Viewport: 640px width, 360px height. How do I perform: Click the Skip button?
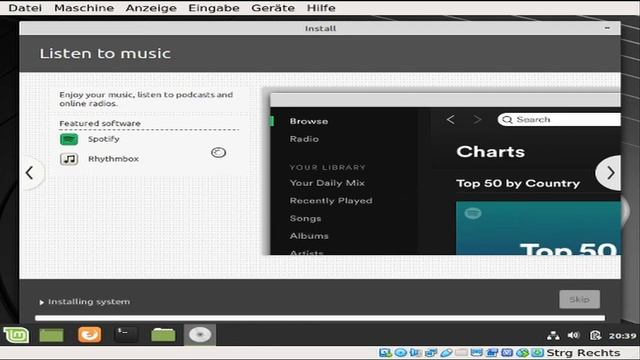pyautogui.click(x=579, y=299)
